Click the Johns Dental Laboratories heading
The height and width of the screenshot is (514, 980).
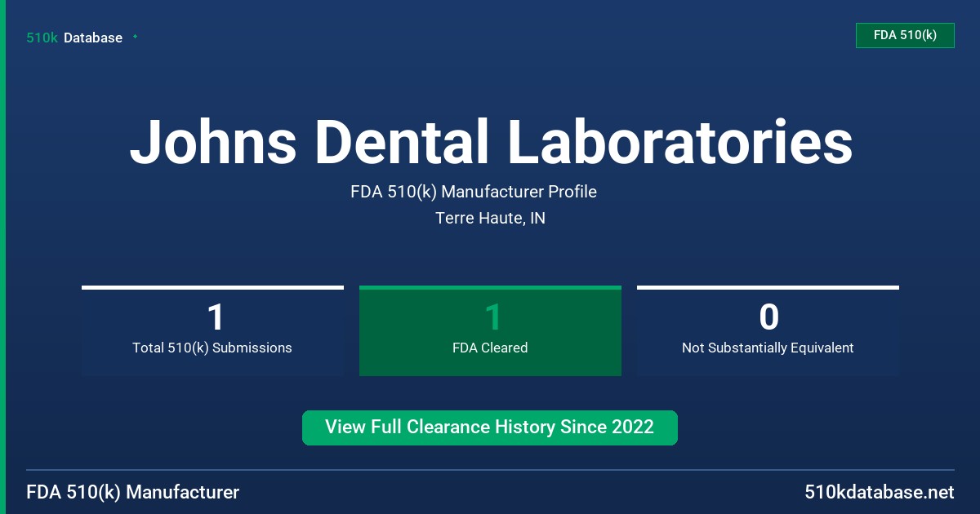(491, 142)
